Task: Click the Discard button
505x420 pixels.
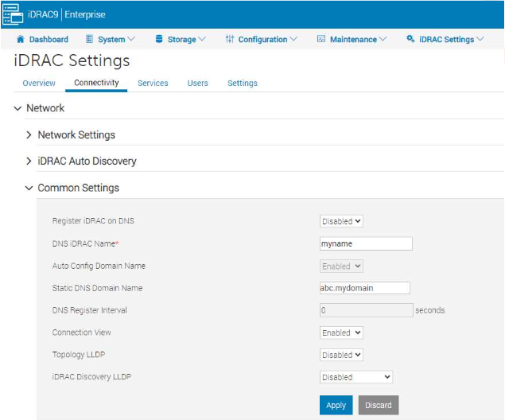Action: (x=378, y=405)
